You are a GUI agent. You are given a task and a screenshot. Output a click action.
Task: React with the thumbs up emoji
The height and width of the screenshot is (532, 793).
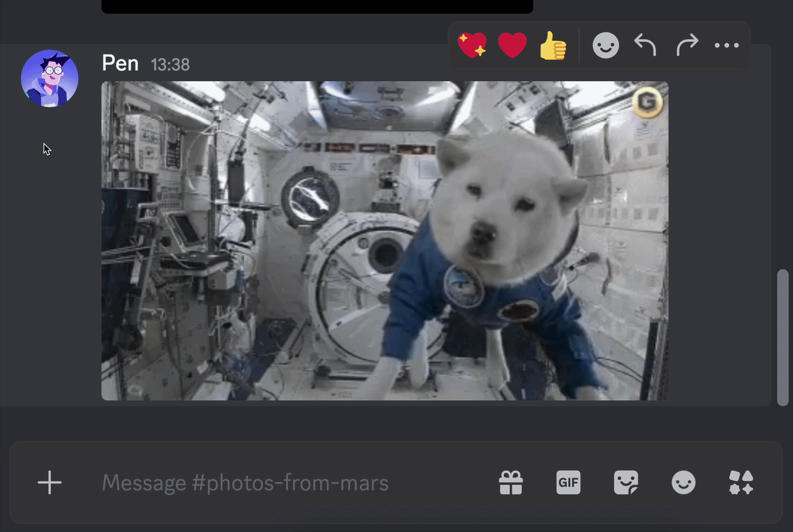click(x=553, y=45)
